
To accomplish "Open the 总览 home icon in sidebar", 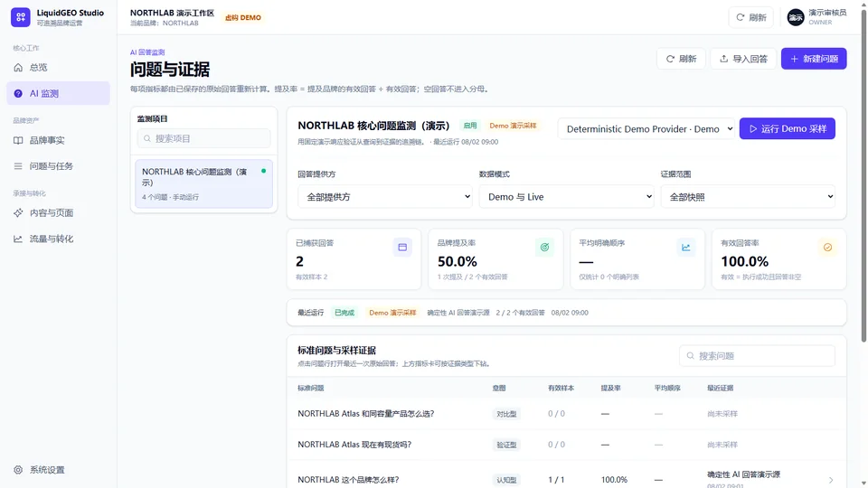I will (18, 68).
